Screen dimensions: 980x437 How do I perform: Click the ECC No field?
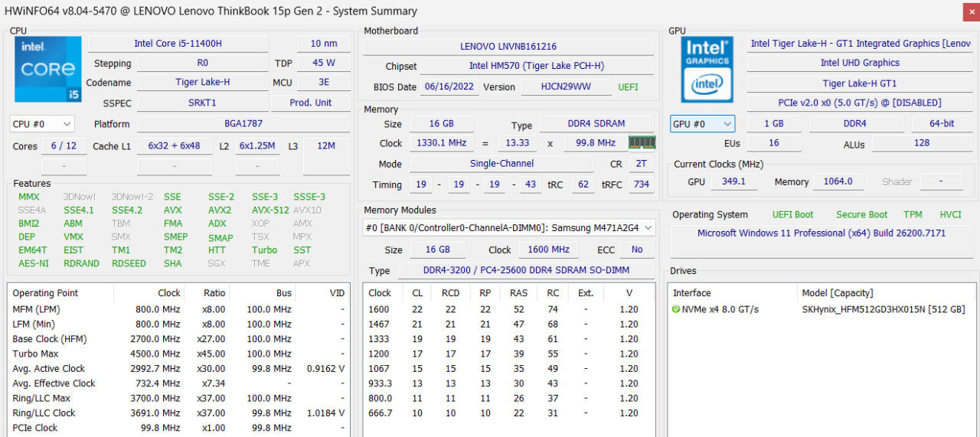(x=637, y=249)
